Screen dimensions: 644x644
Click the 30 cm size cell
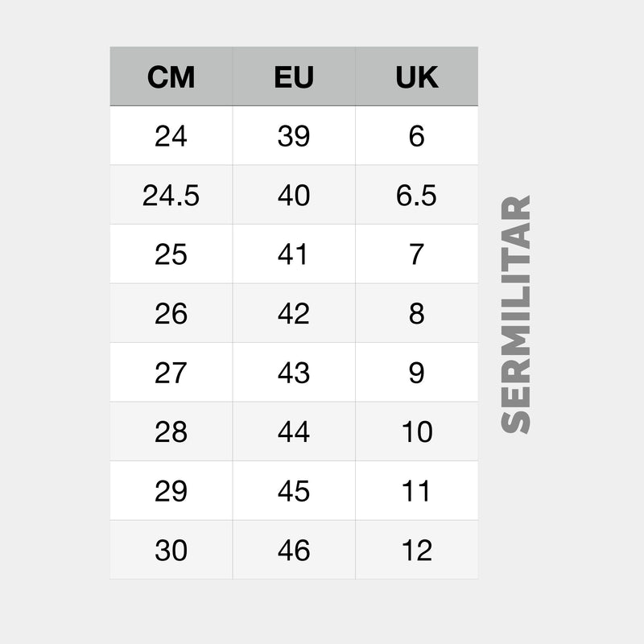click(171, 551)
